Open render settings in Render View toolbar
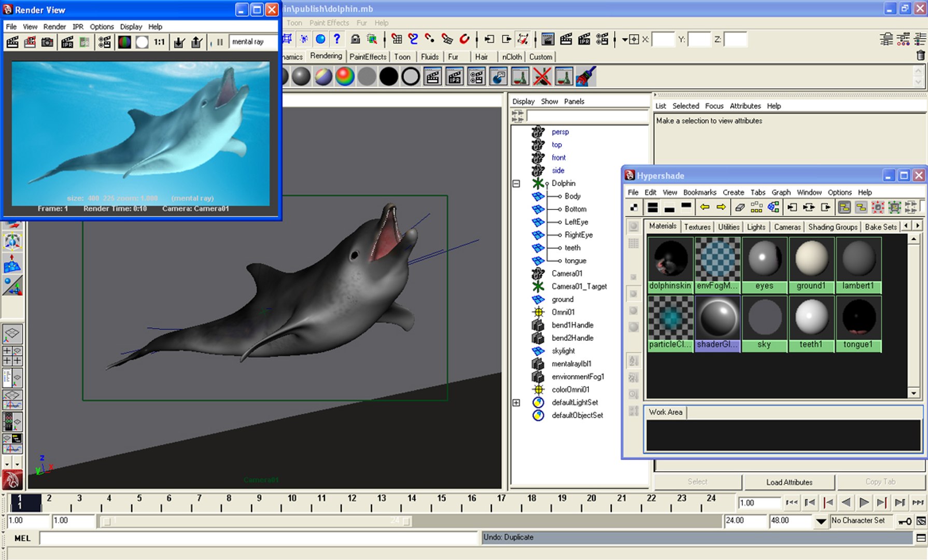The height and width of the screenshot is (560, 928). 104,42
